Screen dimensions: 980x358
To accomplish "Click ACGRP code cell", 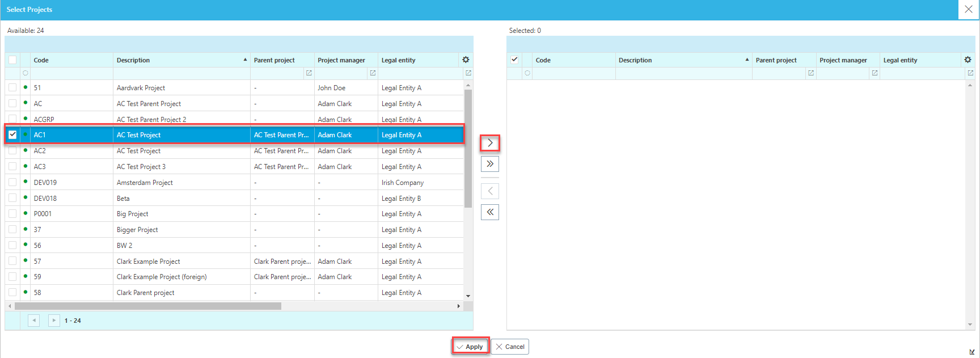I will 71,119.
